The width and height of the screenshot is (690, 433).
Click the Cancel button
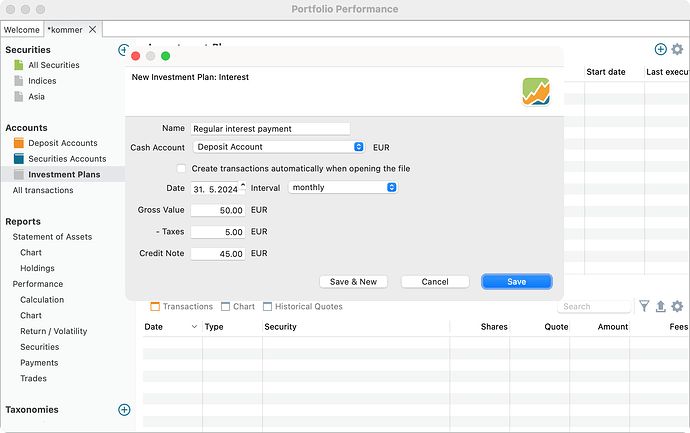(435, 282)
